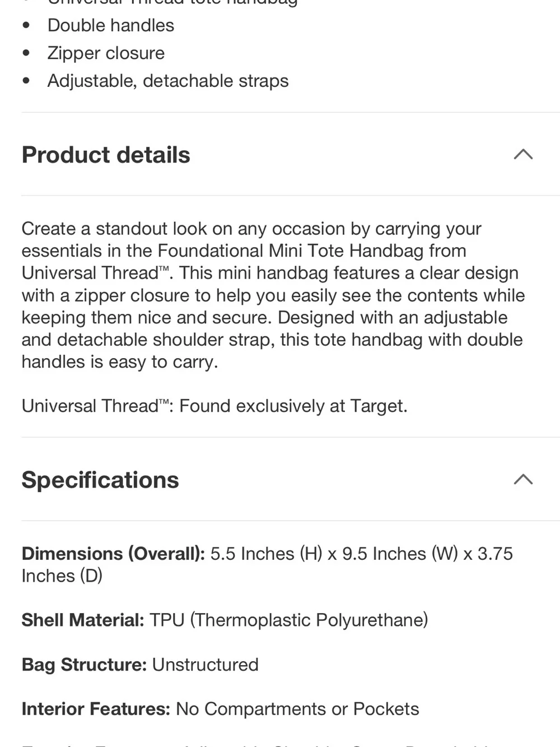
Task: Select the Zipper closure bullet item
Action: 106,53
